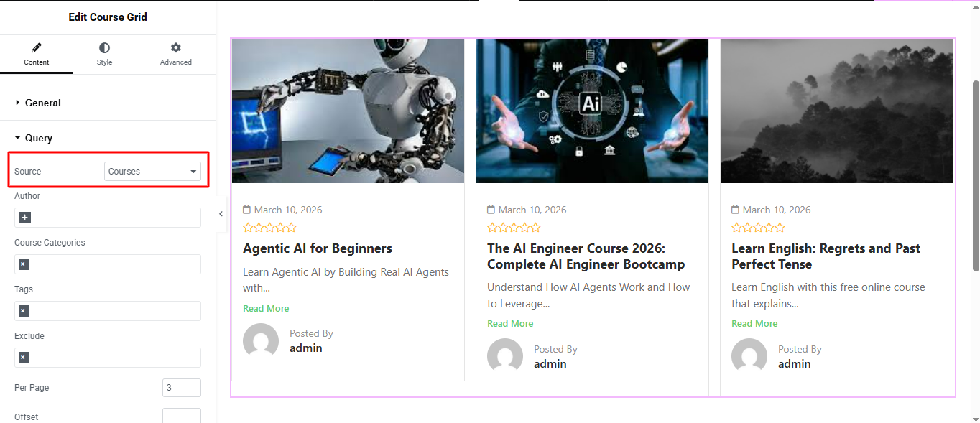
Task: Click the pencil icon on Content tab
Action: click(x=36, y=48)
